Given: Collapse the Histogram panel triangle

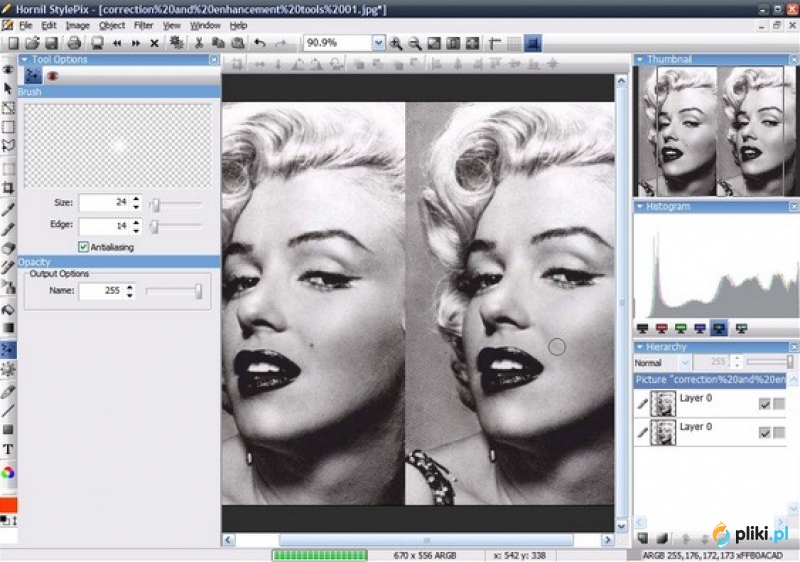Looking at the screenshot, I should (639, 207).
